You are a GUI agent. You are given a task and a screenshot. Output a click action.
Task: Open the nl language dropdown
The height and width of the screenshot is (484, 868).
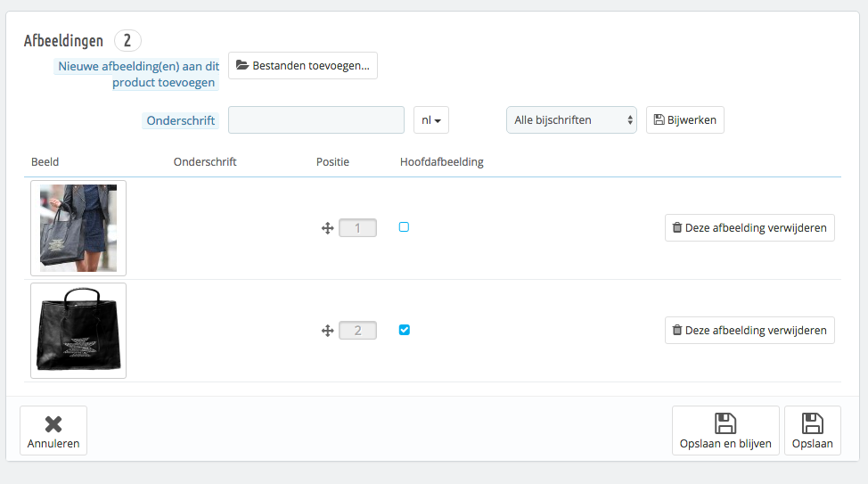point(431,120)
